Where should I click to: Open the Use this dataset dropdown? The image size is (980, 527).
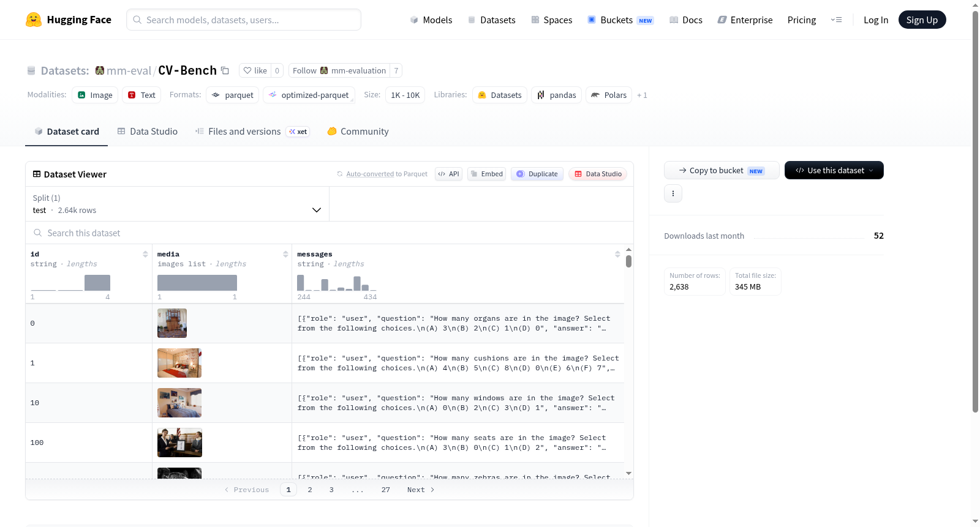coord(834,170)
